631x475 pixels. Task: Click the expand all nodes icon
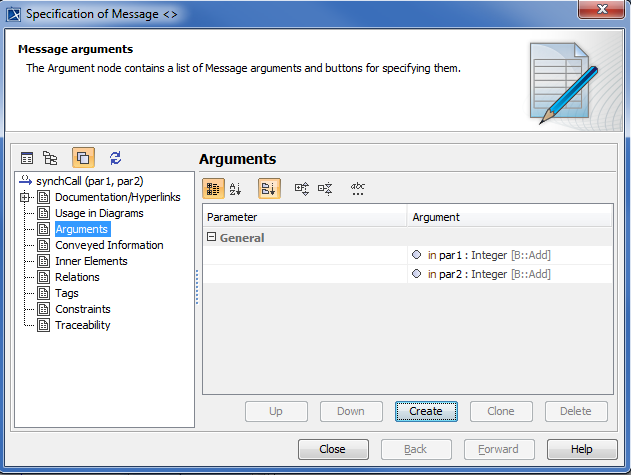(302, 188)
